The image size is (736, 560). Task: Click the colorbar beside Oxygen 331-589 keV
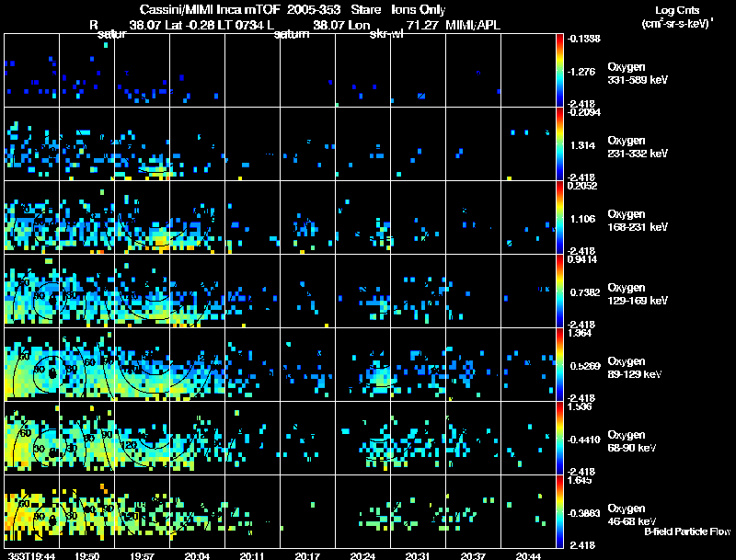(559, 70)
